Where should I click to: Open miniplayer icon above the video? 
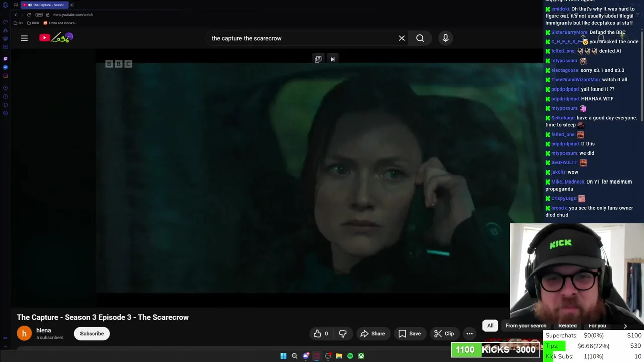(318, 59)
